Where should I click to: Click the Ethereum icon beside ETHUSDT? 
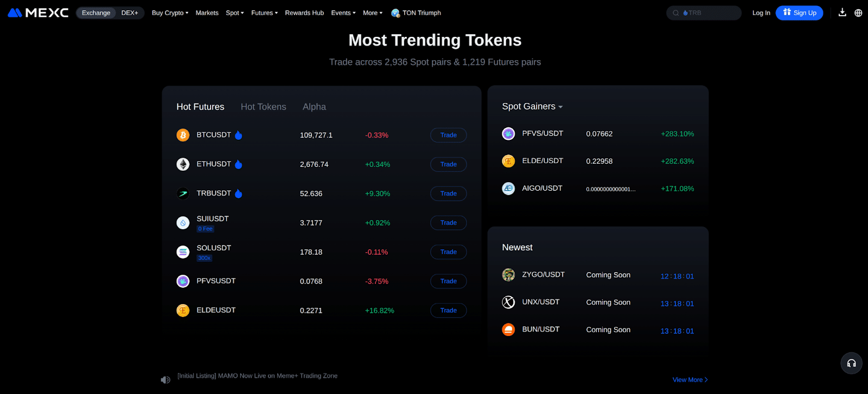tap(183, 164)
